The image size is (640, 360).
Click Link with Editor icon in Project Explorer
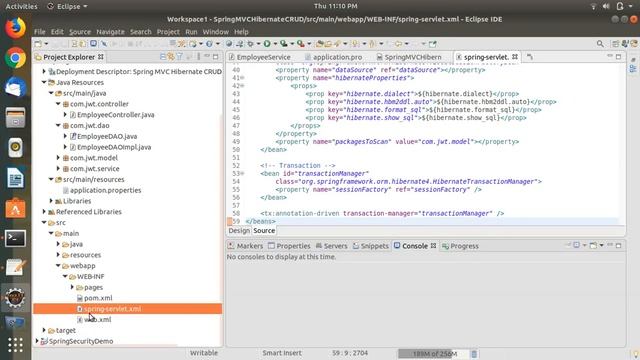click(x=171, y=57)
